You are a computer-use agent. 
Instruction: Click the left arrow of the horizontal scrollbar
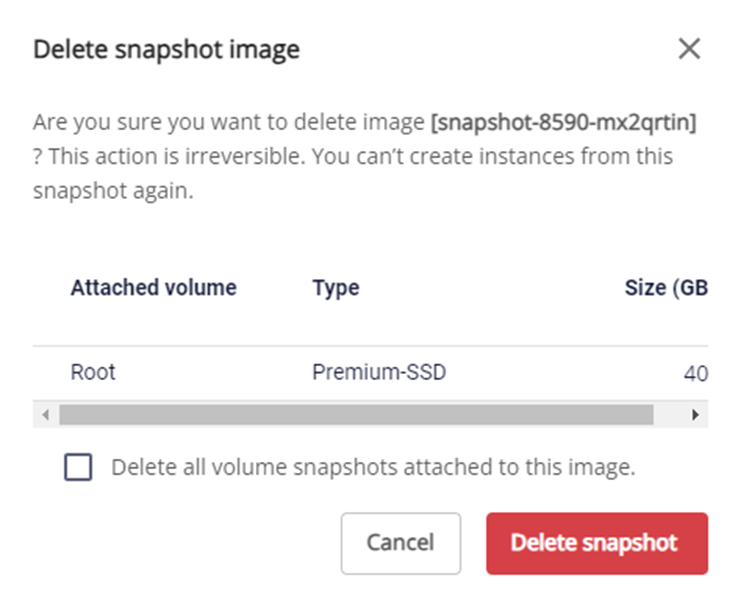[x=45, y=414]
